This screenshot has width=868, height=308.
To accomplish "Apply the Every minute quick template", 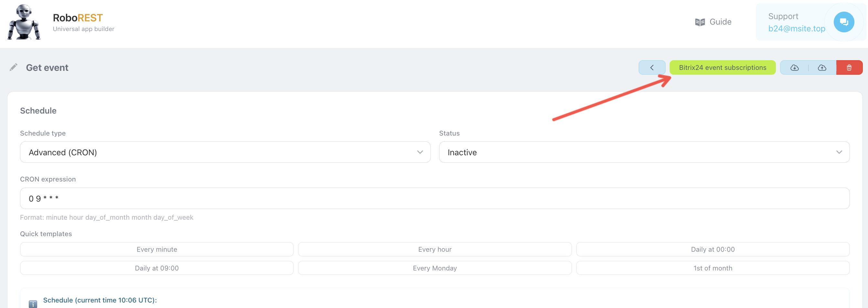I will tap(157, 249).
